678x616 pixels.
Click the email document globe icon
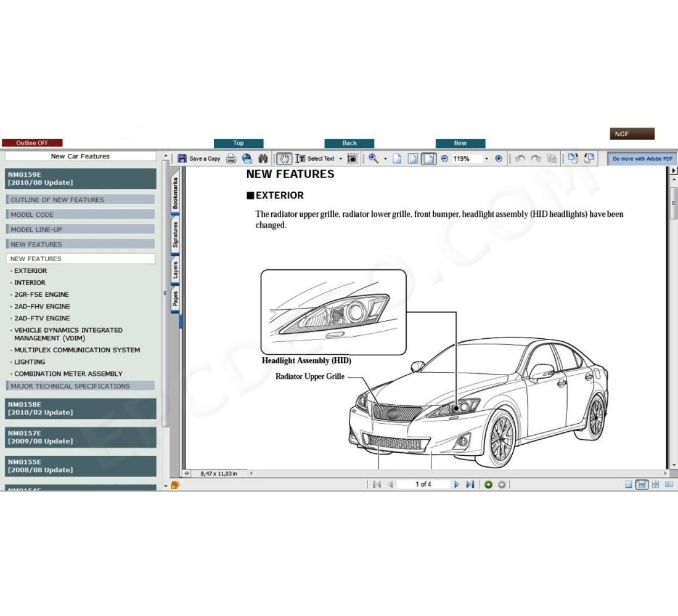tap(247, 159)
